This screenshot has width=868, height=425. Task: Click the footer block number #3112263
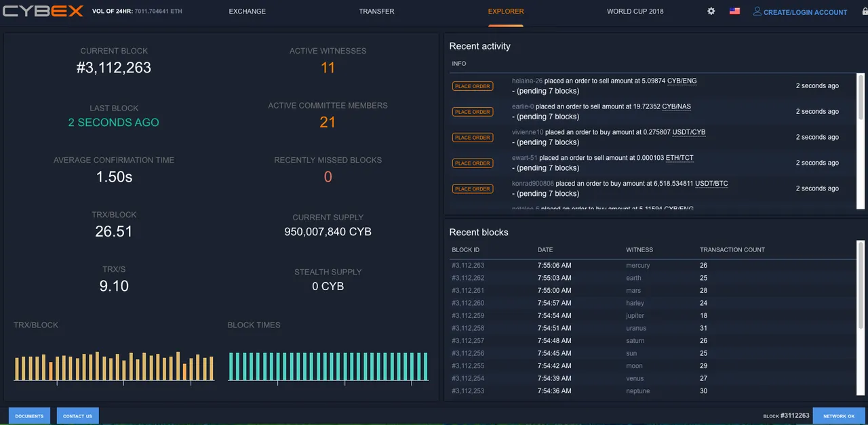[x=795, y=416]
